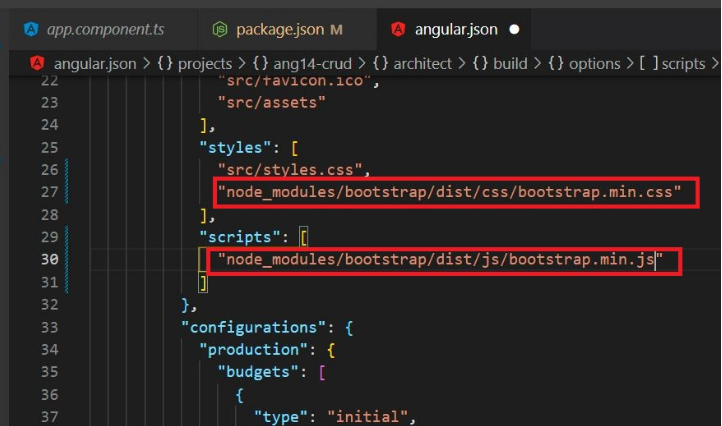Click the "styles" key on line 25

coord(235,147)
